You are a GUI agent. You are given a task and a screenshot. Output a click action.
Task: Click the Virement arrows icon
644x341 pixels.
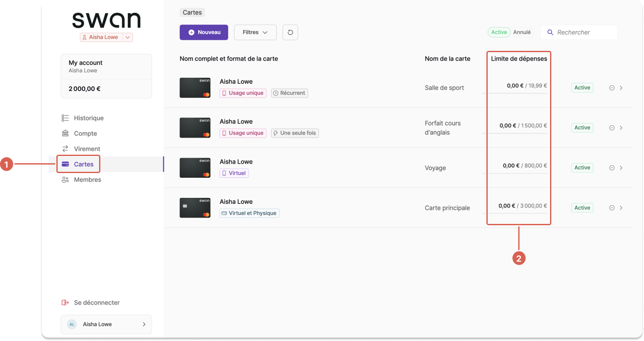pyautogui.click(x=65, y=149)
